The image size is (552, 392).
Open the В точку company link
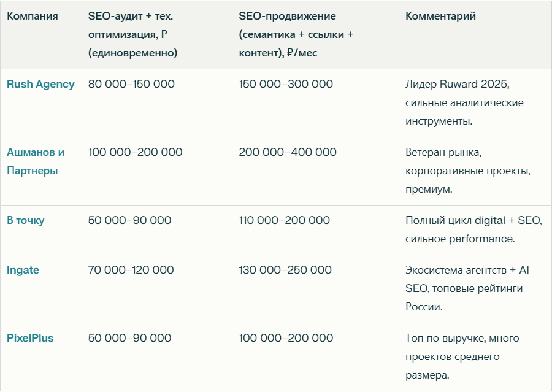coord(25,220)
